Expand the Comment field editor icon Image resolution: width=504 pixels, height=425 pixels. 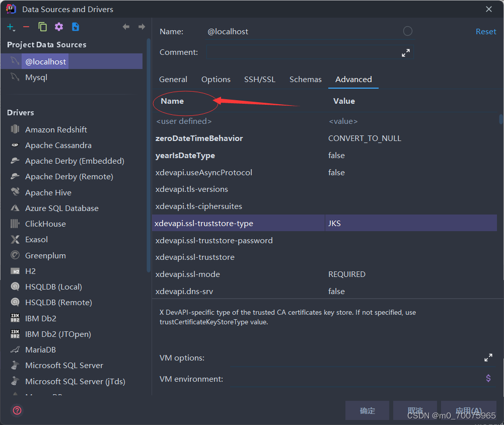(405, 52)
